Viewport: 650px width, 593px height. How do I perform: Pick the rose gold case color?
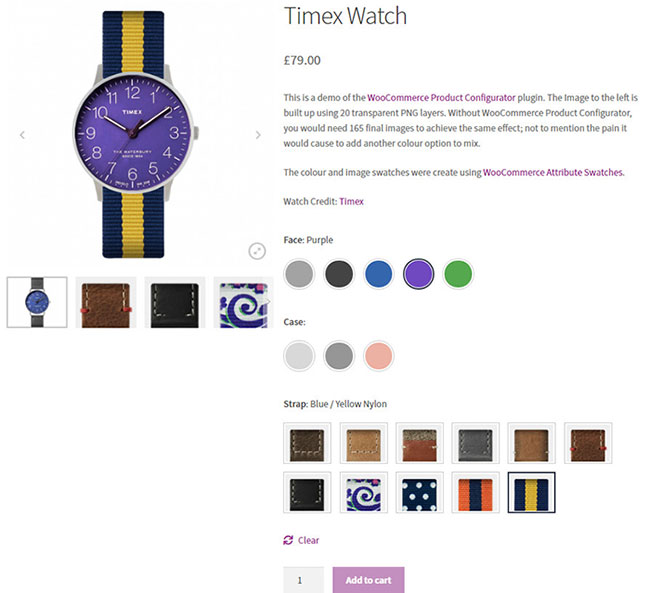tap(378, 355)
